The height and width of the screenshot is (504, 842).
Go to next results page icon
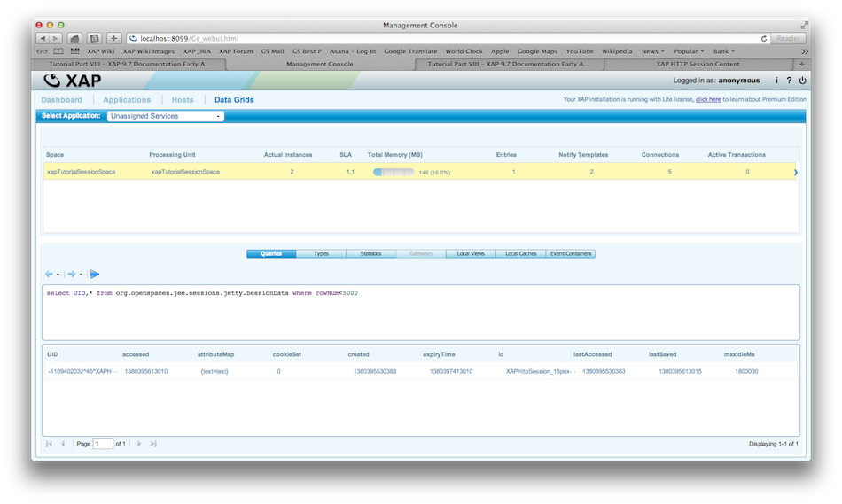pyautogui.click(x=139, y=444)
